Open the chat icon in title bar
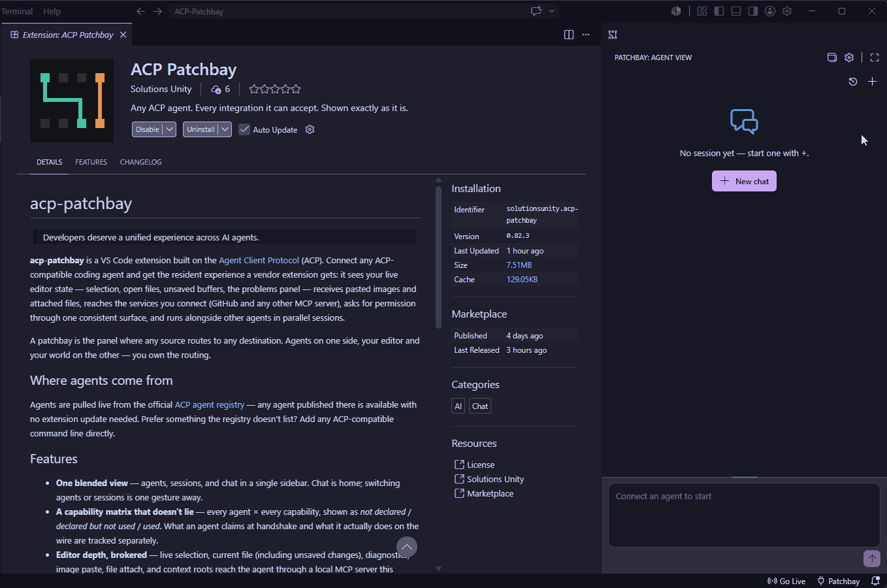 [x=536, y=11]
